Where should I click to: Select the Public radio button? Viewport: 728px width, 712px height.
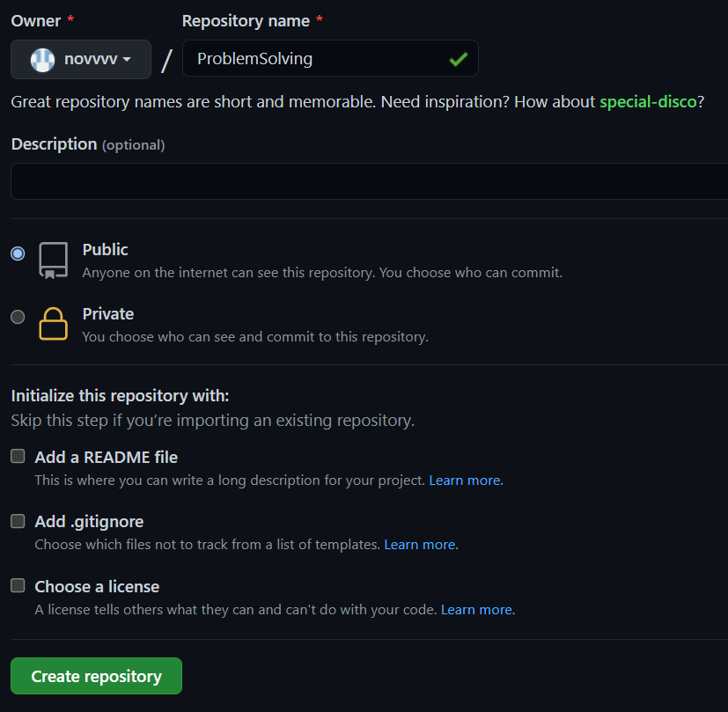click(18, 253)
